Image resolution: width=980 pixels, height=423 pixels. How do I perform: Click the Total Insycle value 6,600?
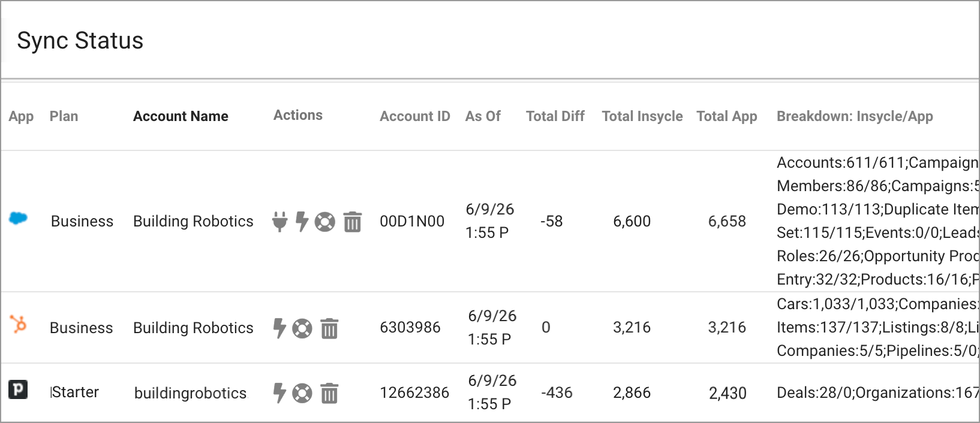point(632,222)
